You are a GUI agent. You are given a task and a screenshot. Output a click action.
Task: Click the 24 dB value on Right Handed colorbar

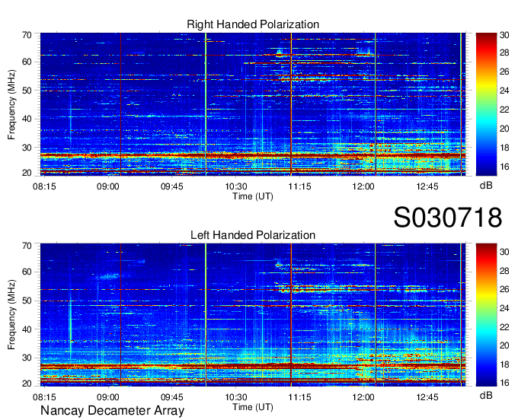pos(504,91)
